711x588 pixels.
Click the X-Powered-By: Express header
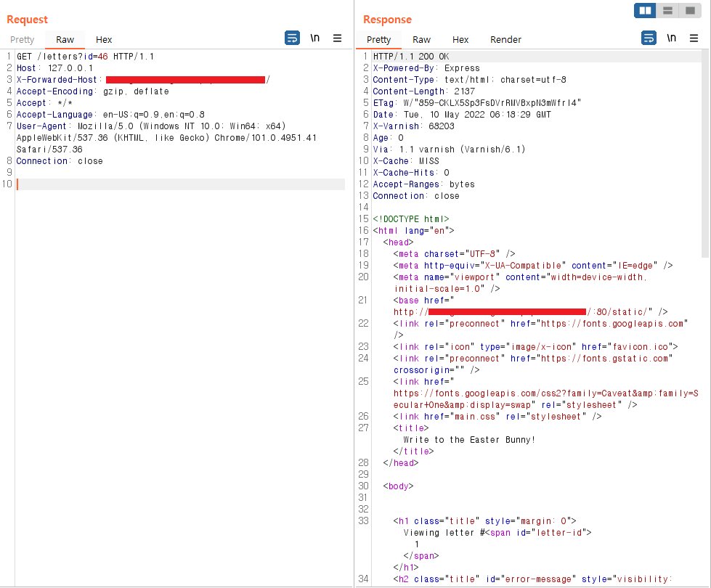(426, 68)
